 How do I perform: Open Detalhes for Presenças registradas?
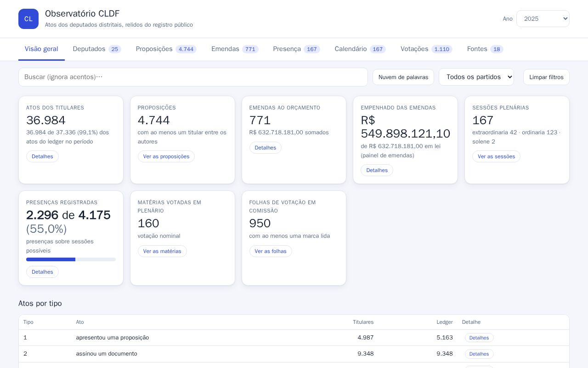[x=42, y=272]
